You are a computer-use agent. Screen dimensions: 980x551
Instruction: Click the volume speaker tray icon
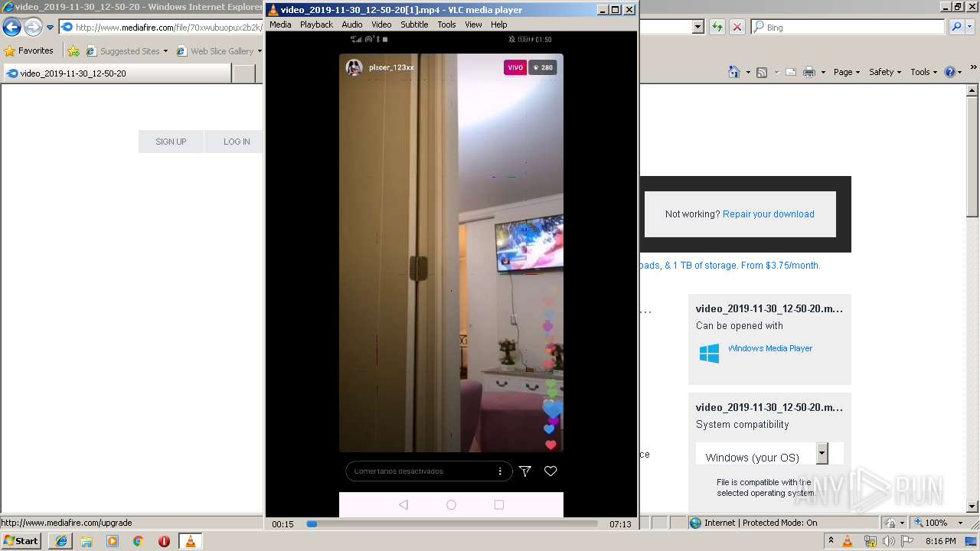pyautogui.click(x=889, y=541)
